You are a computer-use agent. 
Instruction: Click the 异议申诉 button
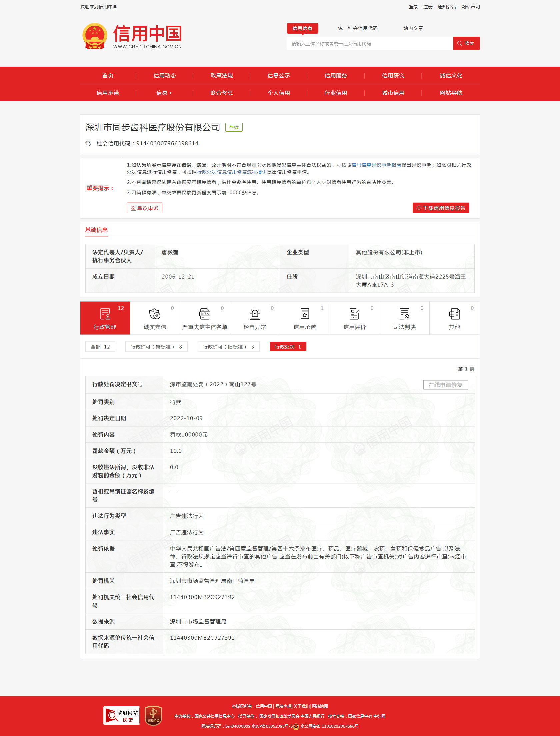pyautogui.click(x=145, y=208)
